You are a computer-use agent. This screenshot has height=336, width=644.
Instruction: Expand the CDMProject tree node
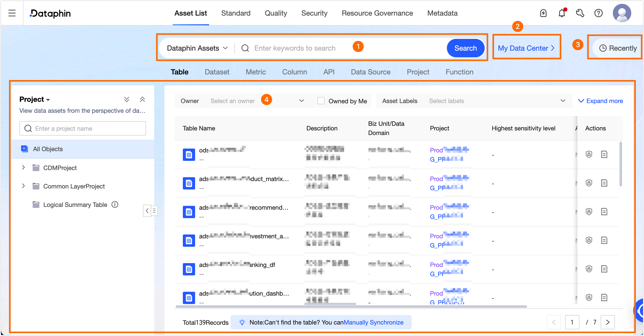(x=23, y=167)
